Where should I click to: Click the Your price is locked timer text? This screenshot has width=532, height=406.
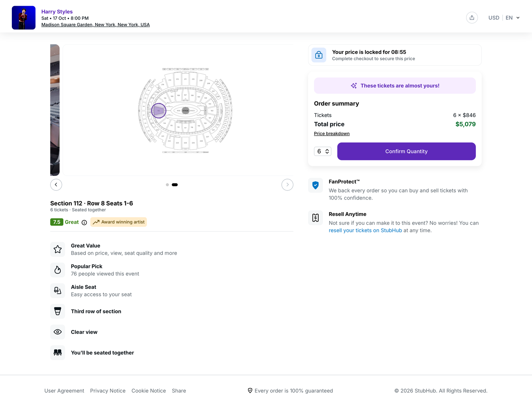pos(369,52)
